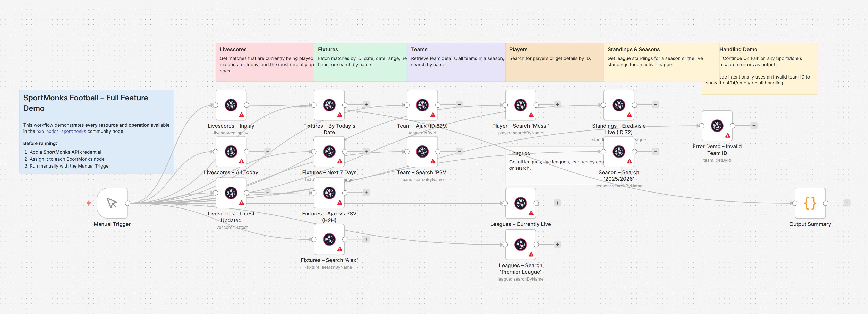Image resolution: width=868 pixels, height=314 pixels.
Task: Open the Player – Search 'Messi' node
Action: (x=521, y=105)
